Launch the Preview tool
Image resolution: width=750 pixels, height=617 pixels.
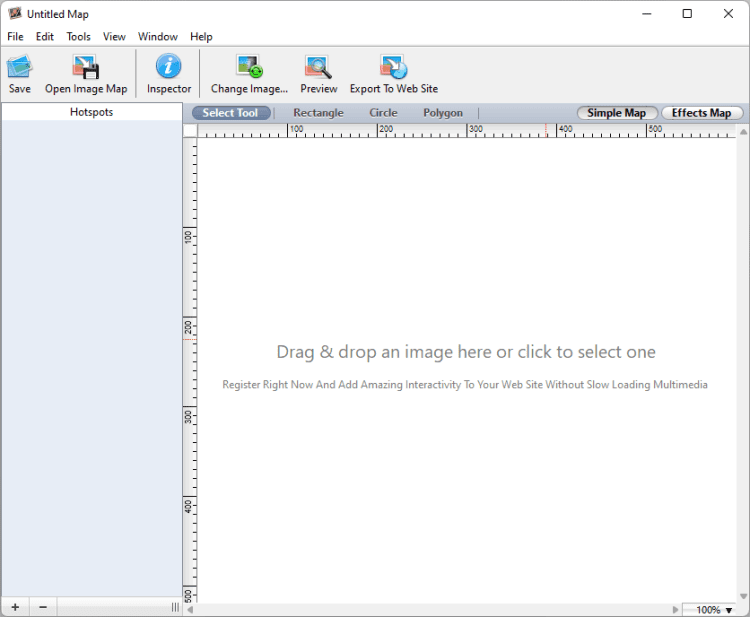pos(319,74)
